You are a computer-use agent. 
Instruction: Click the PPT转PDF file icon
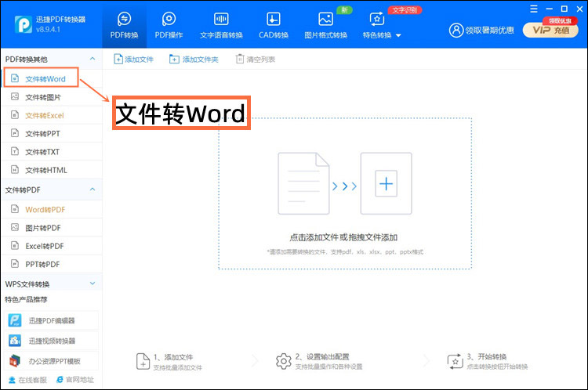pyautogui.click(x=15, y=264)
